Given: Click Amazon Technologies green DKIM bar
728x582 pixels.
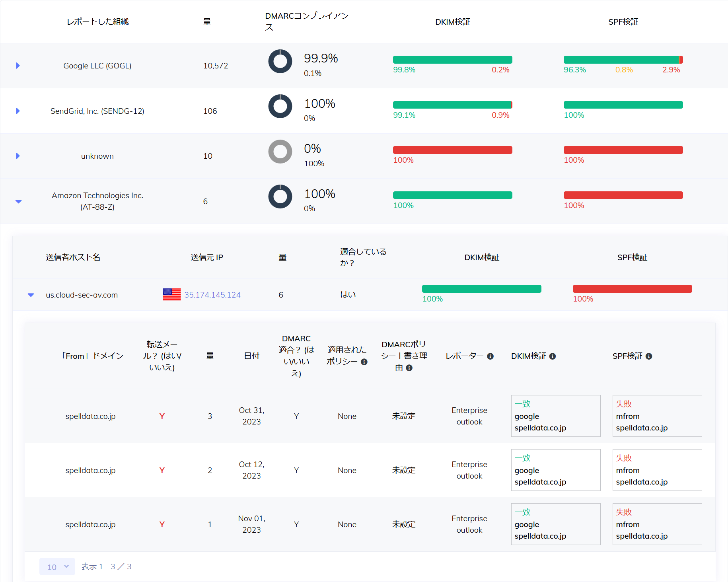Looking at the screenshot, I should 453,195.
